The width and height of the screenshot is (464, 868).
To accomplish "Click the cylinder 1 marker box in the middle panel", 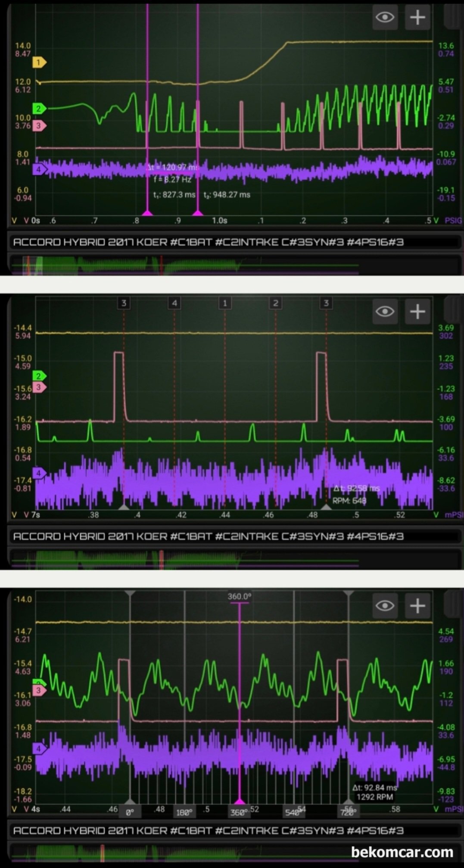I will [x=225, y=303].
